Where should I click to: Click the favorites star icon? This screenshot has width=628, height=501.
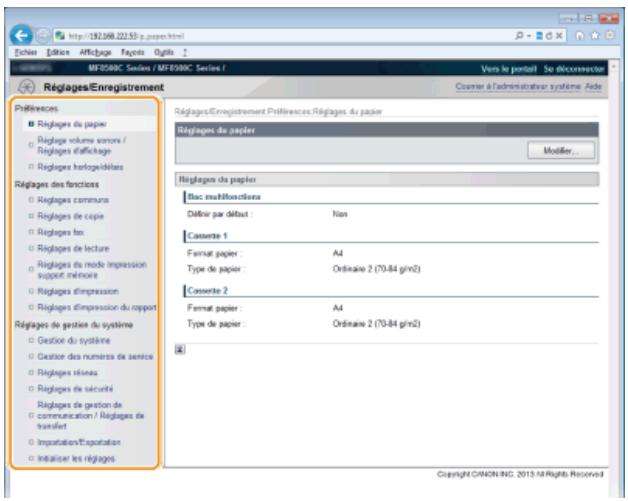coord(595,36)
